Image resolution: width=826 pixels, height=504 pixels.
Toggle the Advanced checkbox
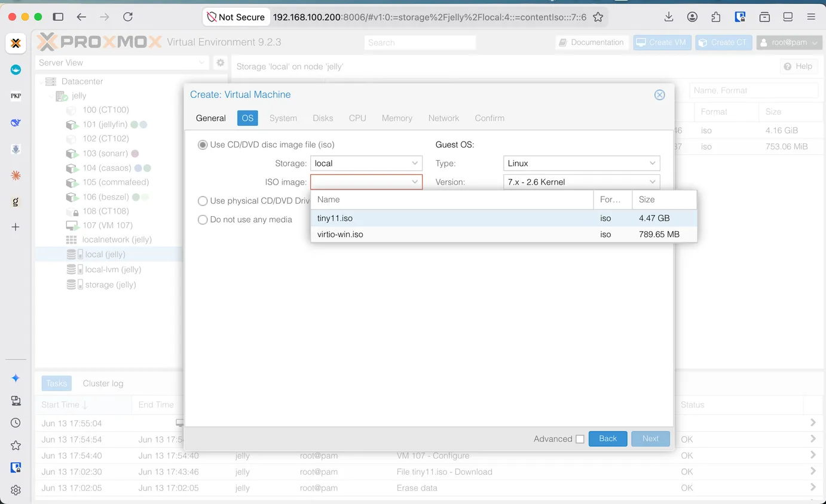click(580, 439)
